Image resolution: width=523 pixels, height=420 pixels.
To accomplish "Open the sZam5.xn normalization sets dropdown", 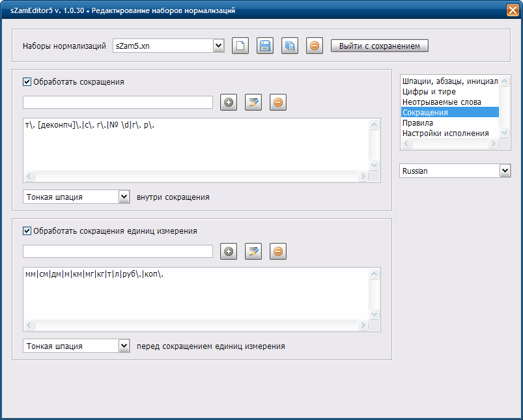I will [x=218, y=46].
